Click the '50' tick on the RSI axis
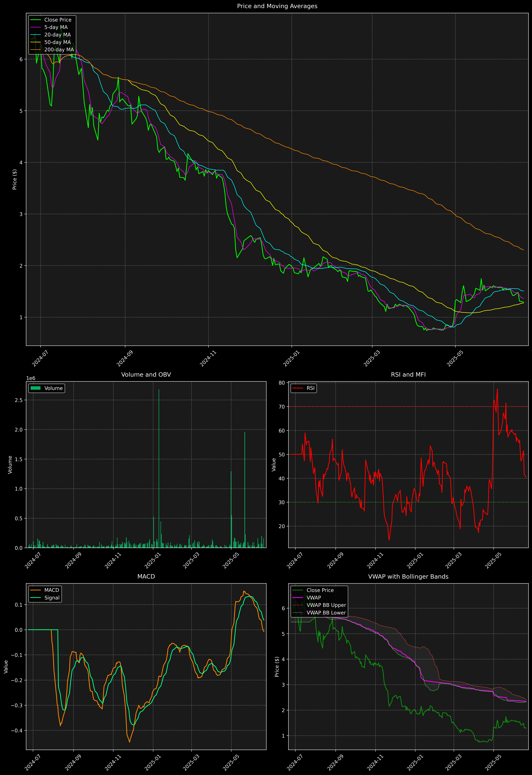Image resolution: width=532 pixels, height=775 pixels. [x=282, y=454]
